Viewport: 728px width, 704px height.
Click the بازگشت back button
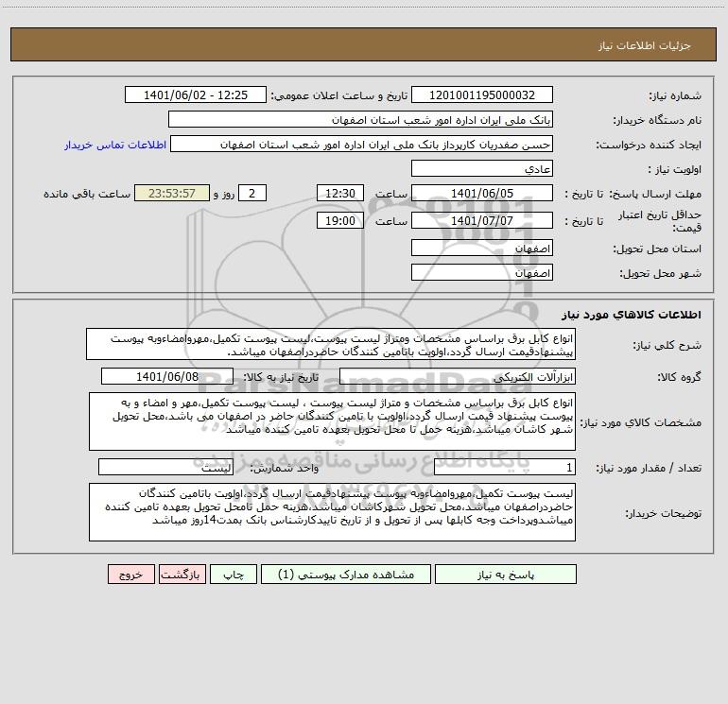(182, 575)
